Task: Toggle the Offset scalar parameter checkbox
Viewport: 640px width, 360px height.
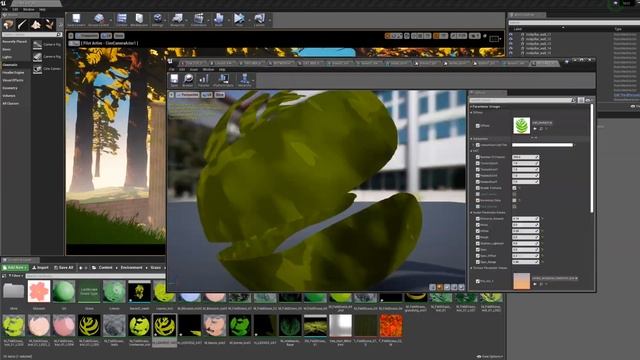Action: point(478,231)
